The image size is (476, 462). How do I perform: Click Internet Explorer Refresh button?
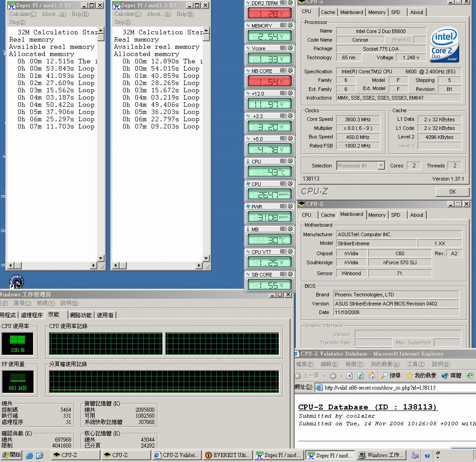[360, 376]
